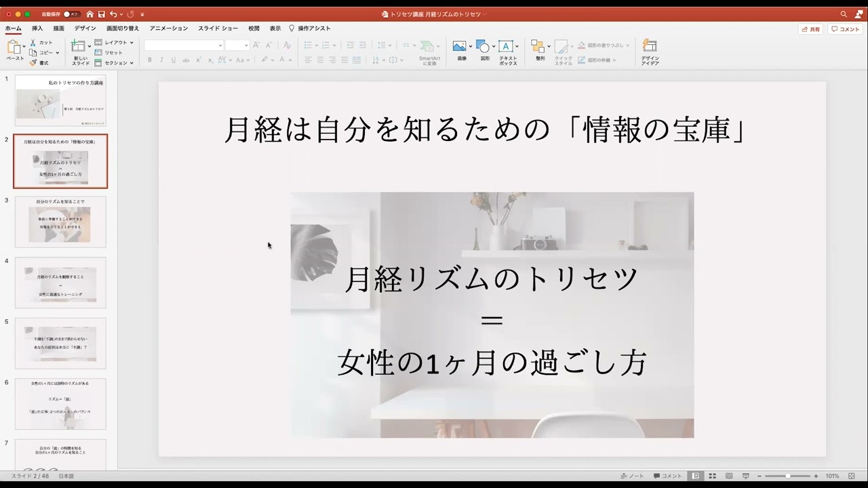Open the font name combo box
Screen dimensions: 868x488
183,45
